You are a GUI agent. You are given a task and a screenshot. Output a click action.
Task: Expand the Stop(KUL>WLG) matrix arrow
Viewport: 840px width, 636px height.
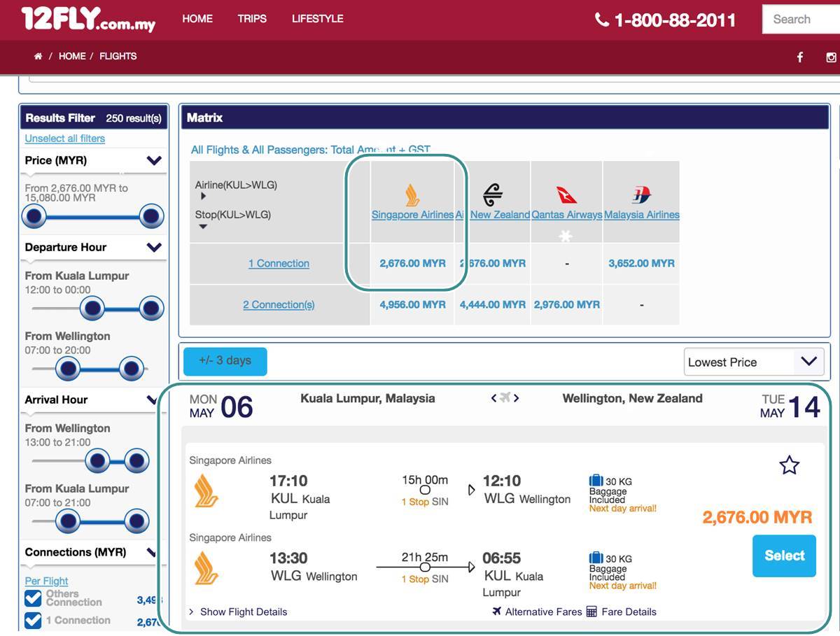coord(203,227)
